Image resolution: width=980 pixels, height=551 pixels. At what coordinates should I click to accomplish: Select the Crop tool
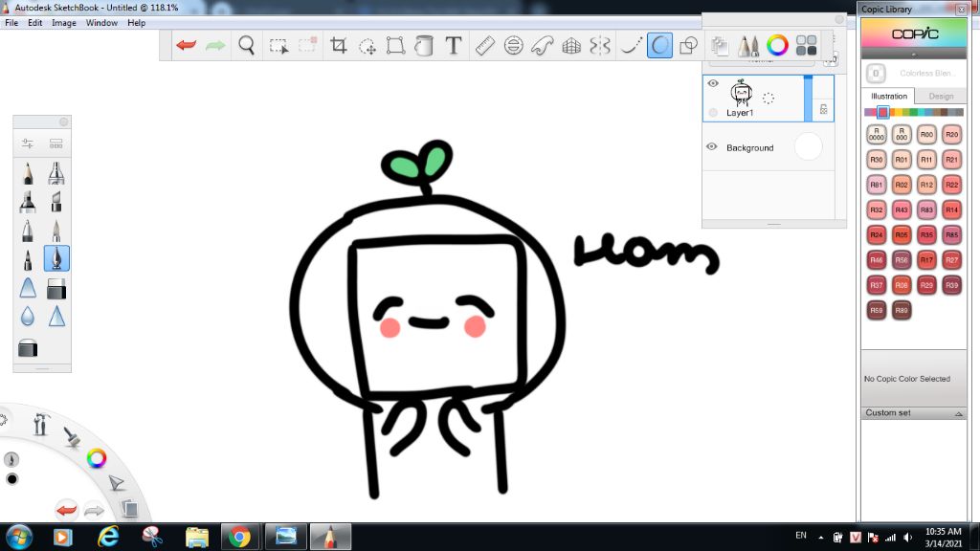[x=338, y=45]
